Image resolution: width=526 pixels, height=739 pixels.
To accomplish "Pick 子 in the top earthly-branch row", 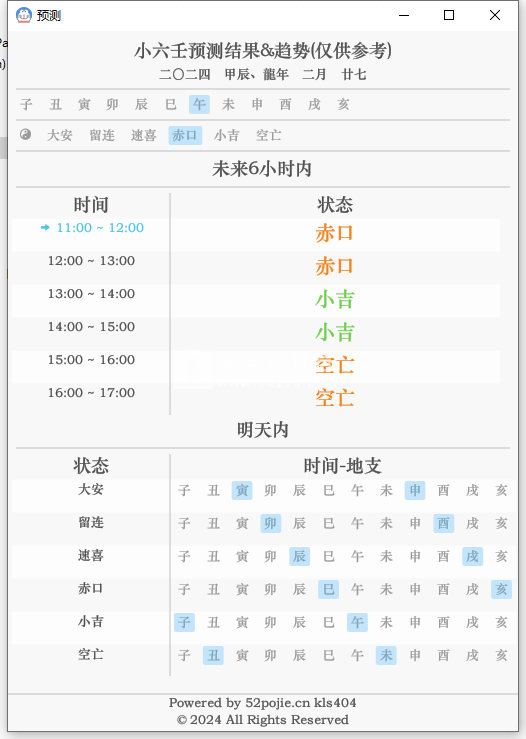I will pos(26,104).
